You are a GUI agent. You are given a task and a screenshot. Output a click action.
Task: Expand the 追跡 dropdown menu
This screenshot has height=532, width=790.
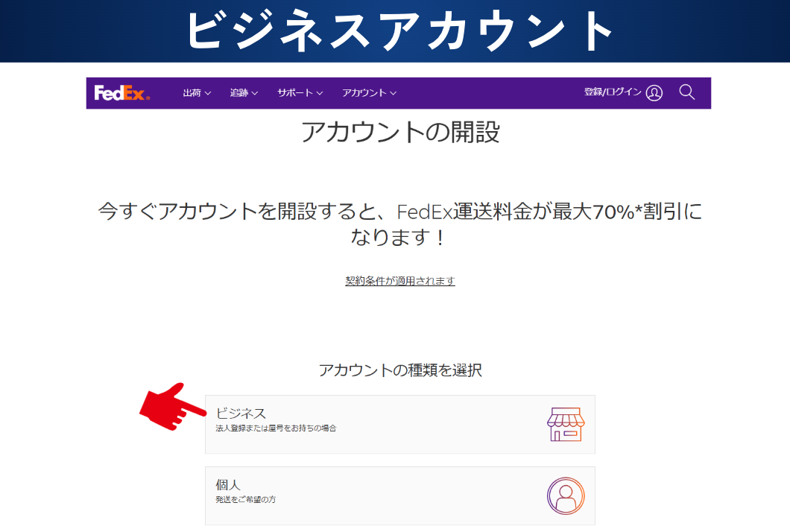click(244, 92)
